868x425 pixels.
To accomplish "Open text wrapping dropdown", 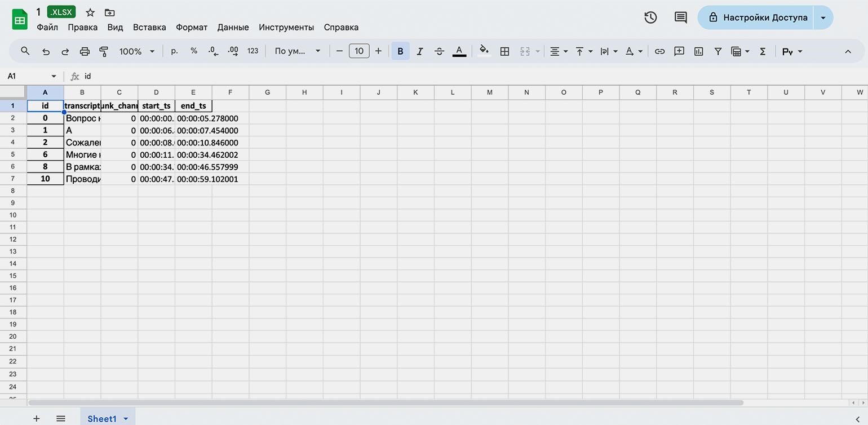I will 609,51.
